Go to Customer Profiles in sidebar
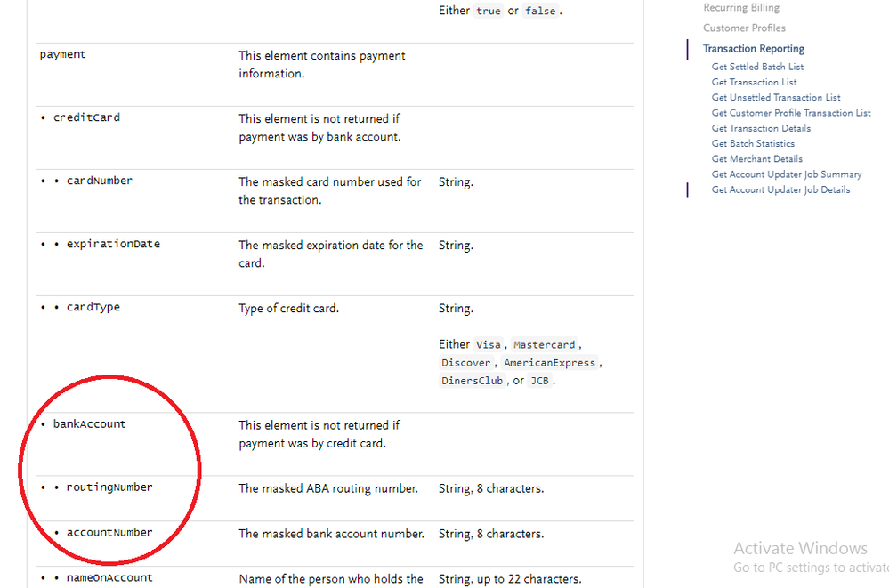 [x=744, y=28]
